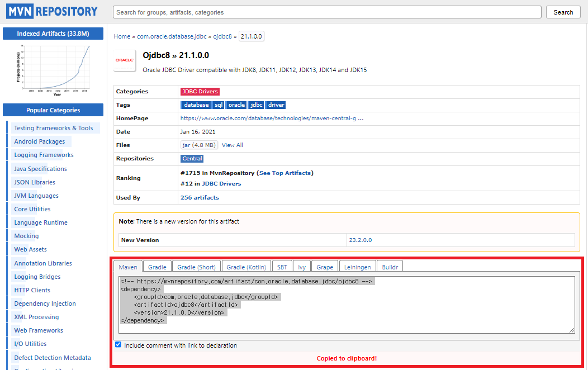Open Testing Frameworks & Tools category
This screenshot has height=370, width=588.
[x=54, y=128]
